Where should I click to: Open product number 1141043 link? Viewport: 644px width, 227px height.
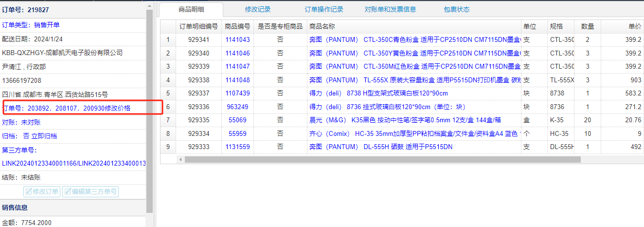(237, 40)
